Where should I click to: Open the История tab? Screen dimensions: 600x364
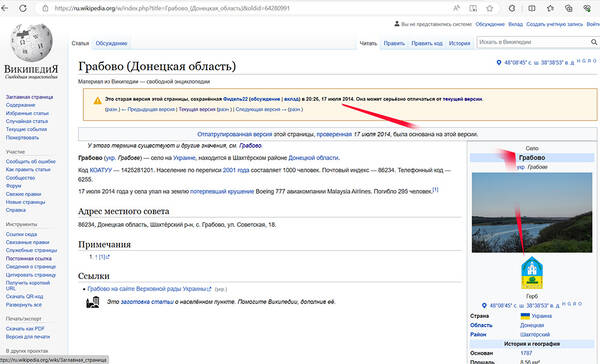click(x=459, y=43)
